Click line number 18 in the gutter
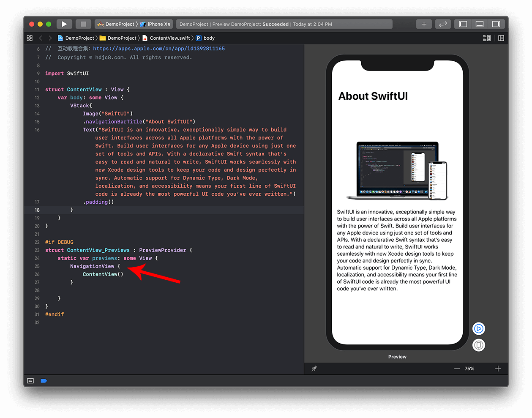The height and width of the screenshot is (418, 532). (37, 210)
